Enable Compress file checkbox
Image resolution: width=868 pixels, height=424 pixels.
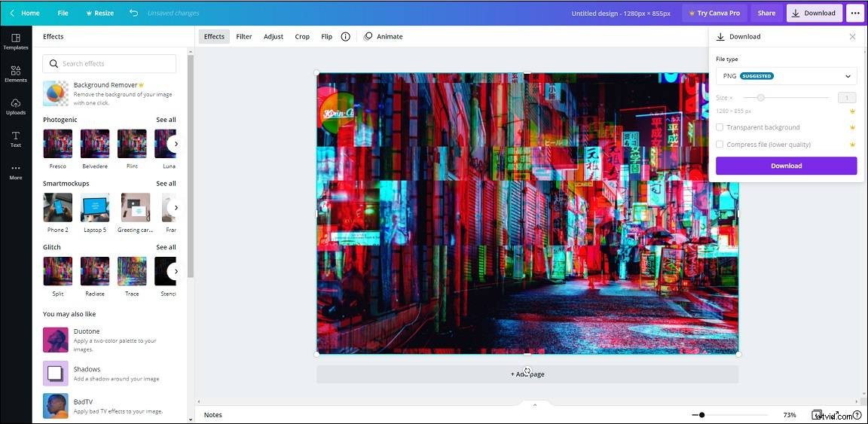point(720,145)
